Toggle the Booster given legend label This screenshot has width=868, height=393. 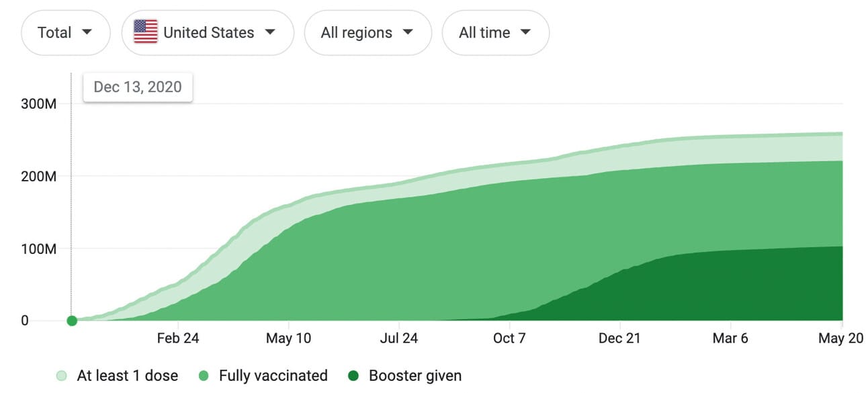415,376
